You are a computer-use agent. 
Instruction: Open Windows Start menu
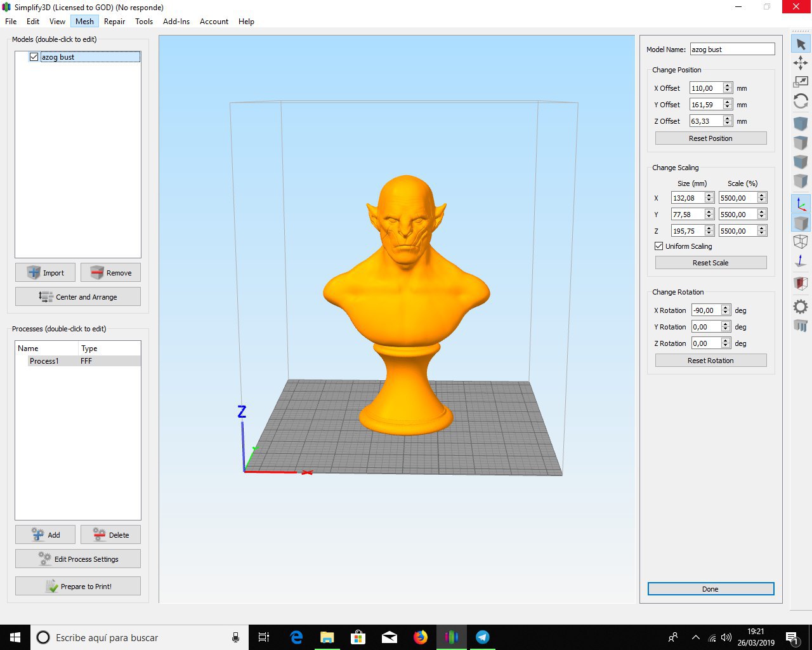pos(15,637)
